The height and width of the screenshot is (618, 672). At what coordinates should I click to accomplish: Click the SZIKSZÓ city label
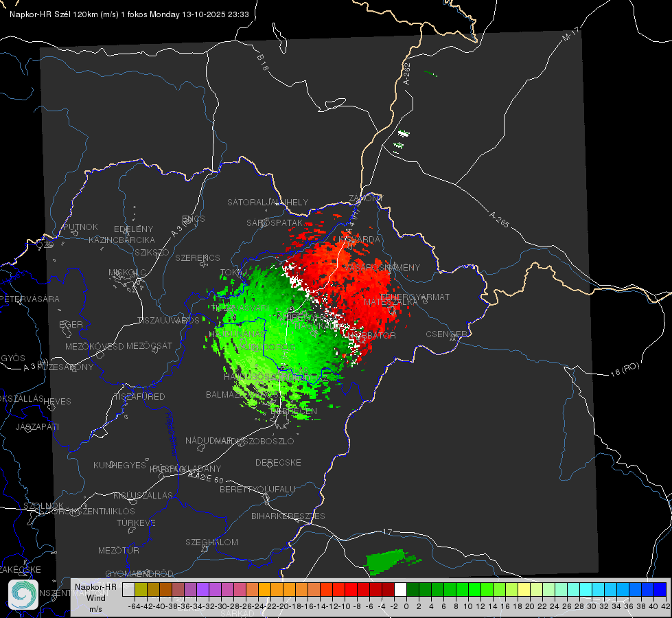tap(152, 252)
